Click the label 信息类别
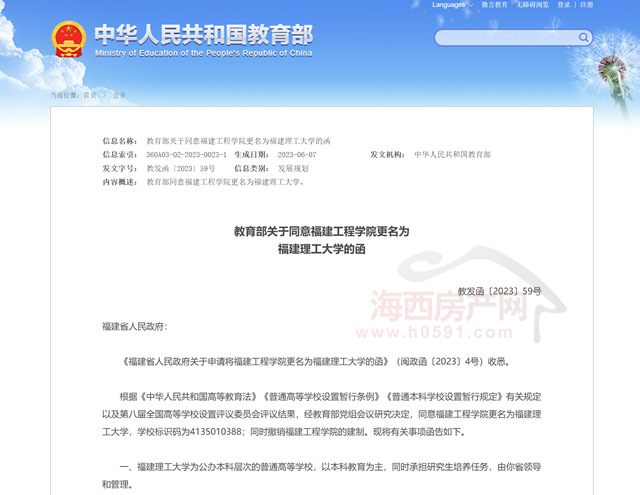Image resolution: width=640 pixels, height=495 pixels. [x=251, y=169]
